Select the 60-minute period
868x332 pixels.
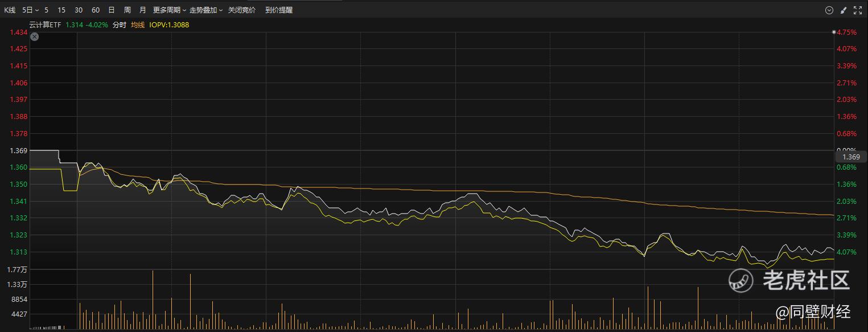pos(96,10)
